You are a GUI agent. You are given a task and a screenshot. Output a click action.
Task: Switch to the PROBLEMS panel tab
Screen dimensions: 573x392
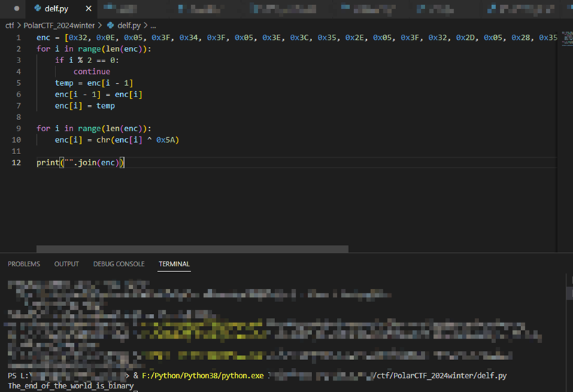coord(24,264)
